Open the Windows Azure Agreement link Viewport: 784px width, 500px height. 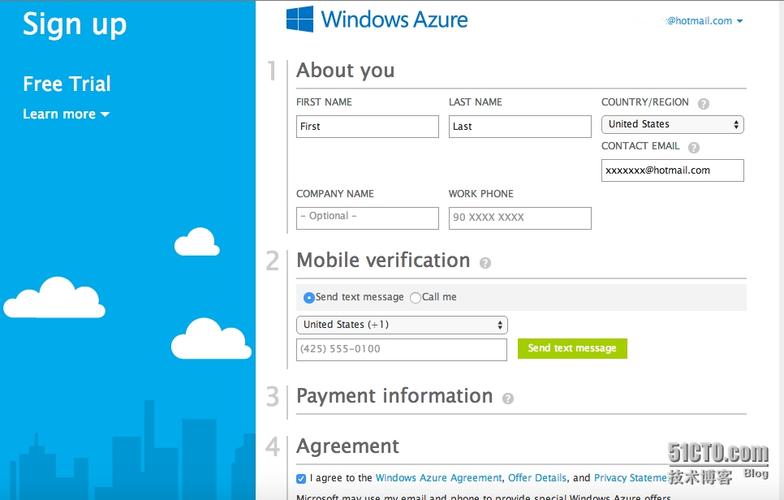coord(438,478)
